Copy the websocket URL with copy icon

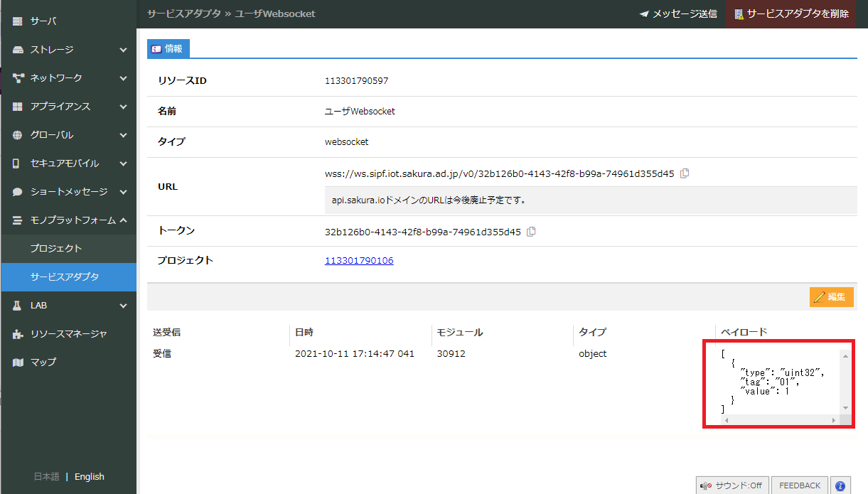(685, 173)
